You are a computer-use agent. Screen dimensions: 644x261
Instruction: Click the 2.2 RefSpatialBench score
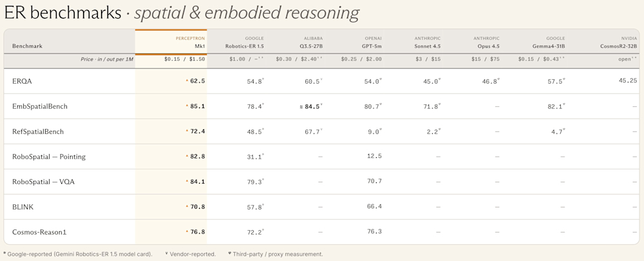pyautogui.click(x=433, y=131)
